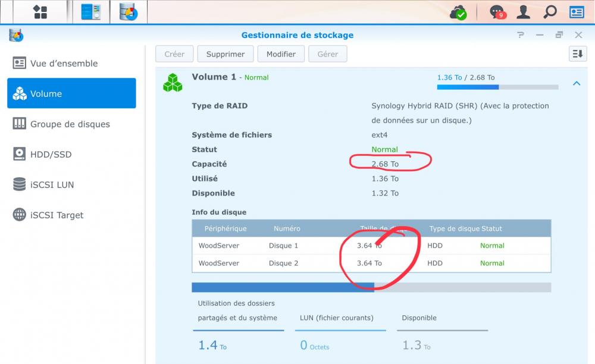Open the Storage Manager taskbar icon
This screenshot has height=364, width=595.
click(129, 12)
